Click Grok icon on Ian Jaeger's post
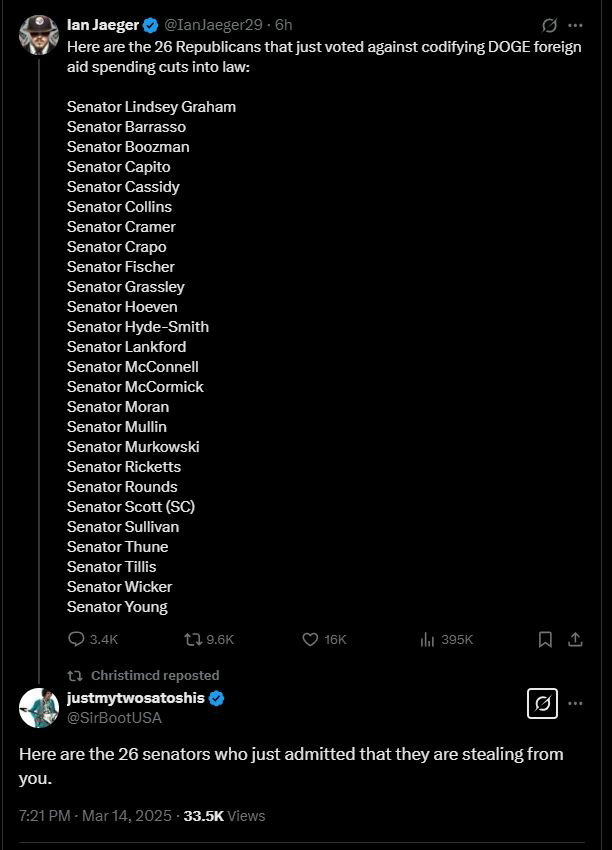The width and height of the screenshot is (612, 850). (x=549, y=25)
